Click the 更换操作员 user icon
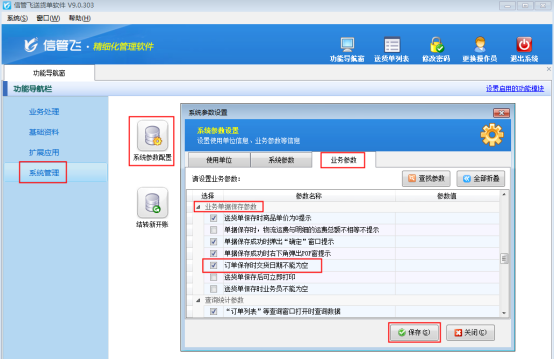 (480, 45)
